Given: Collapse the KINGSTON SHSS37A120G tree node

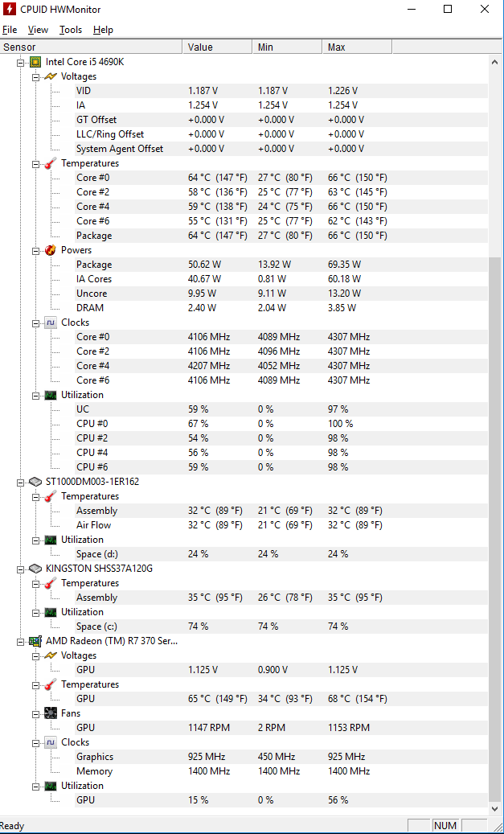Looking at the screenshot, I should [x=20, y=569].
